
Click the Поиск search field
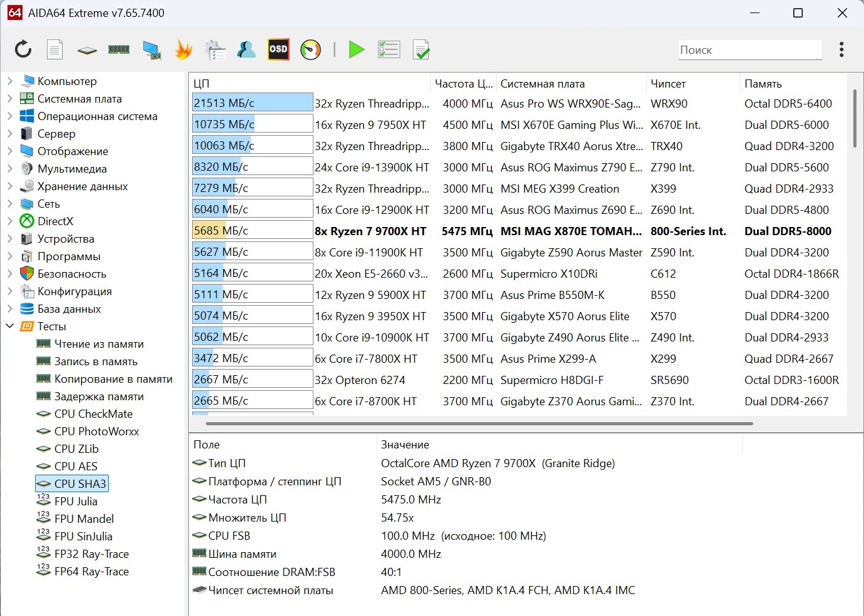750,50
